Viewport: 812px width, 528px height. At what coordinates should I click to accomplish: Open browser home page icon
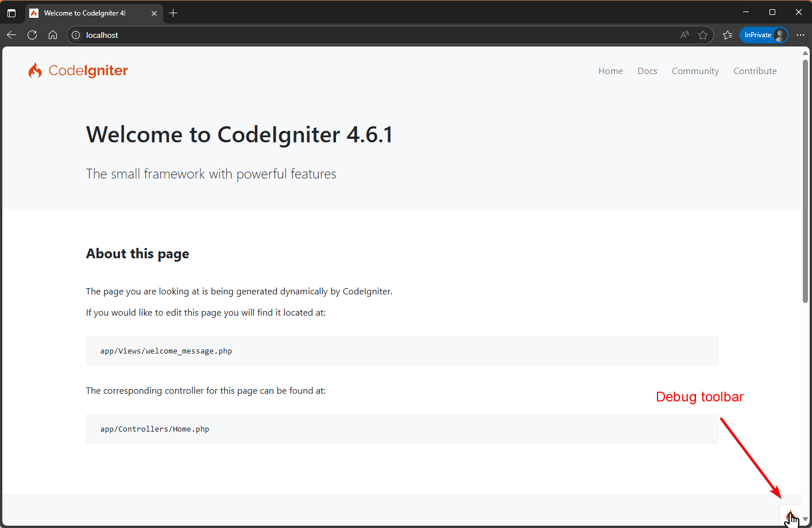coord(53,35)
